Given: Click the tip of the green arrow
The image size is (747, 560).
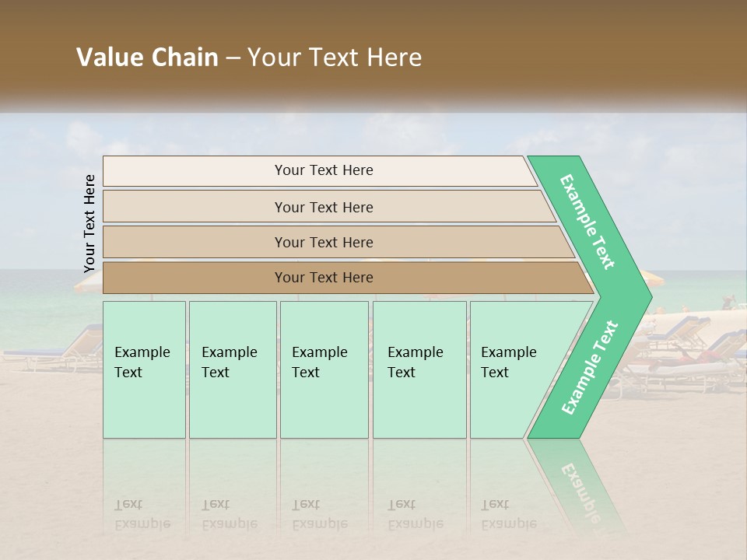Looking at the screenshot, I should coord(645,297).
